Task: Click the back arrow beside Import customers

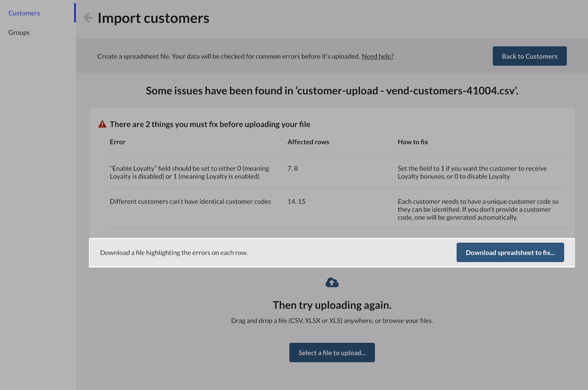Action: point(88,18)
